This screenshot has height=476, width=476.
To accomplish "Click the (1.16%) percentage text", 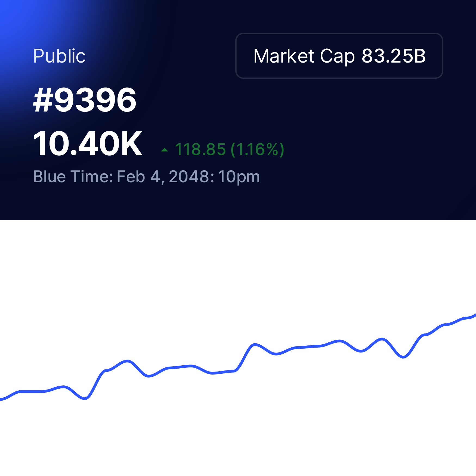I will pyautogui.click(x=257, y=150).
